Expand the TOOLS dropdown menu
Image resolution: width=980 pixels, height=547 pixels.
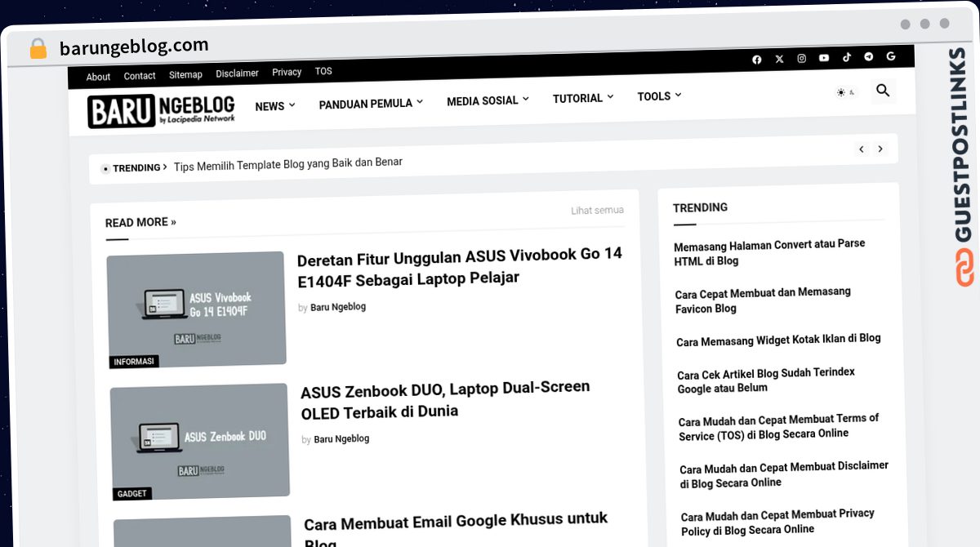tap(659, 96)
